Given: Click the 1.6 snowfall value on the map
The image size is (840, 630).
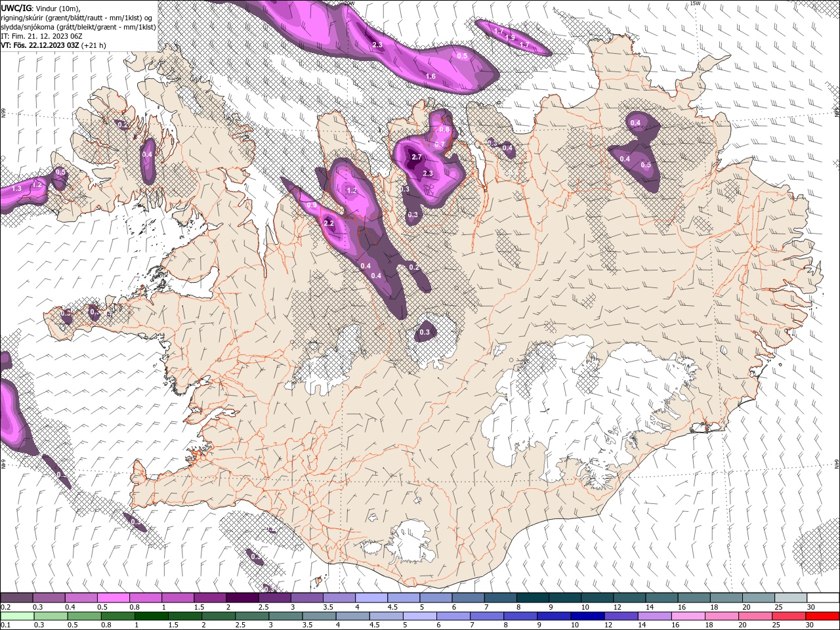Looking at the screenshot, I should (430, 77).
